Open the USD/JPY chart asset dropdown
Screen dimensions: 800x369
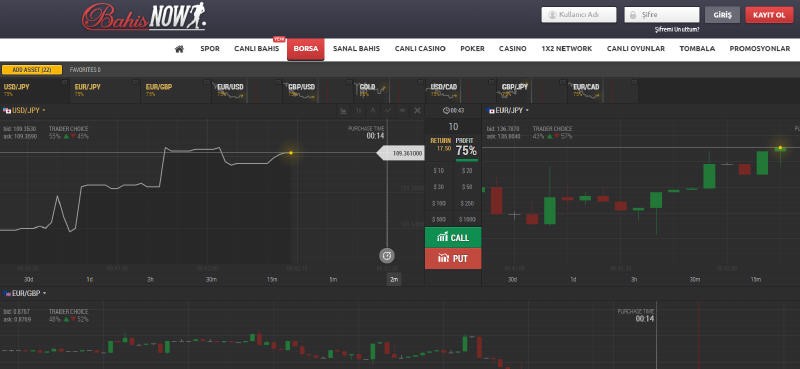pyautogui.click(x=24, y=110)
